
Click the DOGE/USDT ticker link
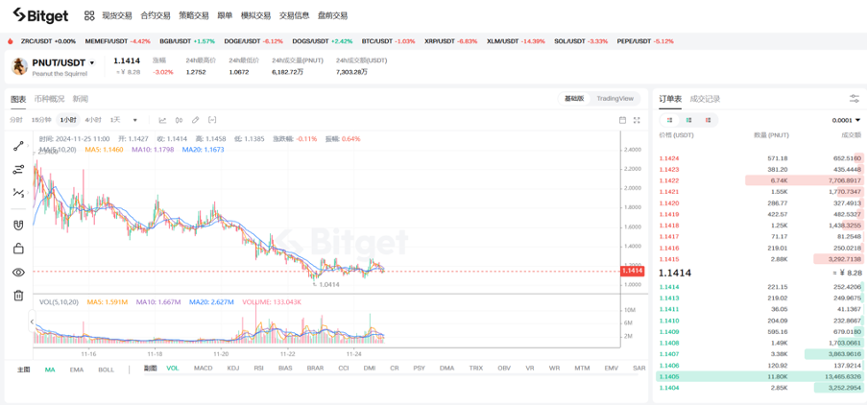(x=253, y=41)
